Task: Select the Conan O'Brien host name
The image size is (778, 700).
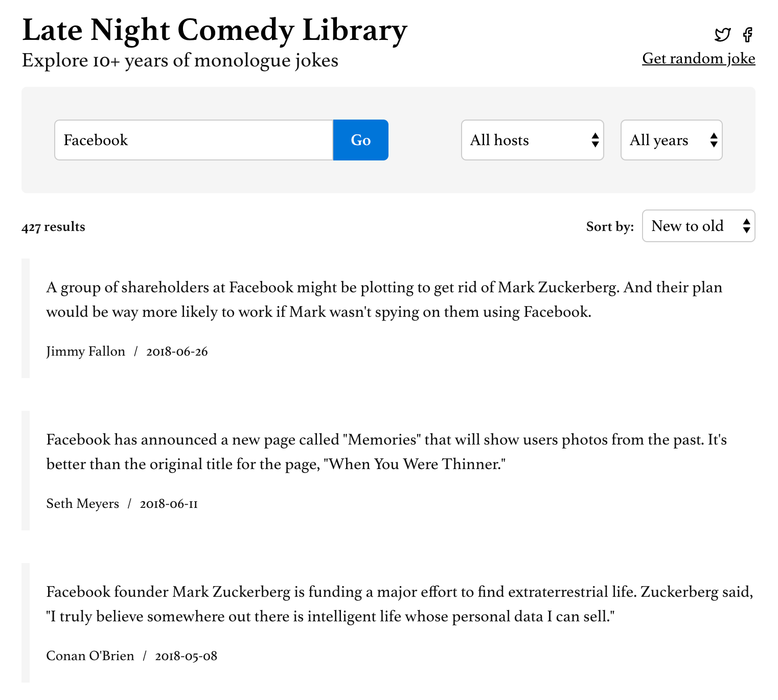Action: point(90,656)
